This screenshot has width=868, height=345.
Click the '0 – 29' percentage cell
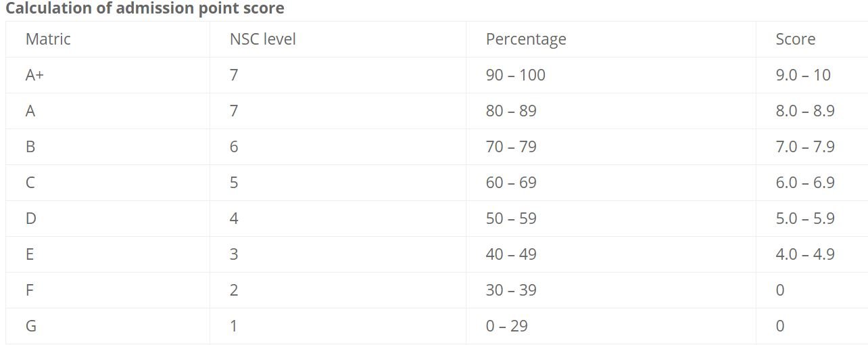(506, 326)
